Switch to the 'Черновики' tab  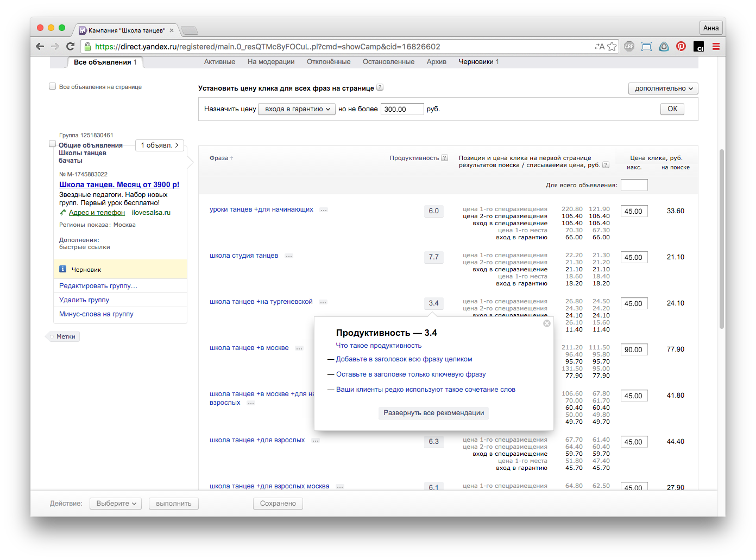tap(476, 62)
